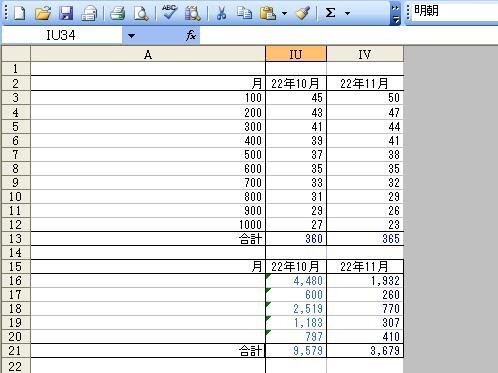Click cell A12 containing 1000
498x373 pixels.
pyautogui.click(x=148, y=224)
